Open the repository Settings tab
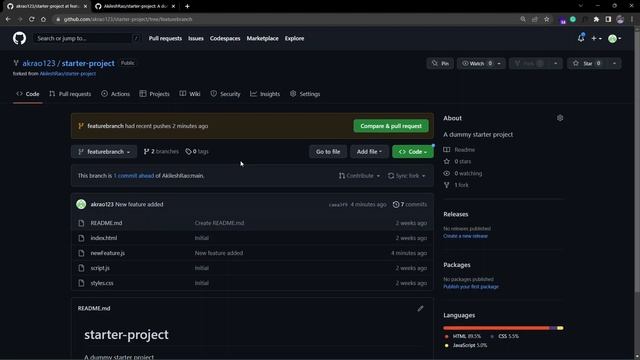640x360 pixels. pyautogui.click(x=305, y=94)
